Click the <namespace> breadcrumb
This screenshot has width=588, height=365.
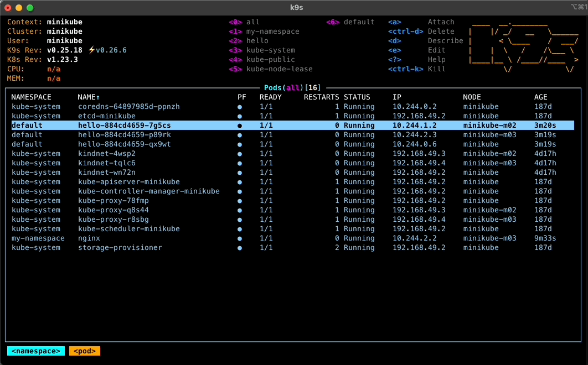pyautogui.click(x=36, y=351)
